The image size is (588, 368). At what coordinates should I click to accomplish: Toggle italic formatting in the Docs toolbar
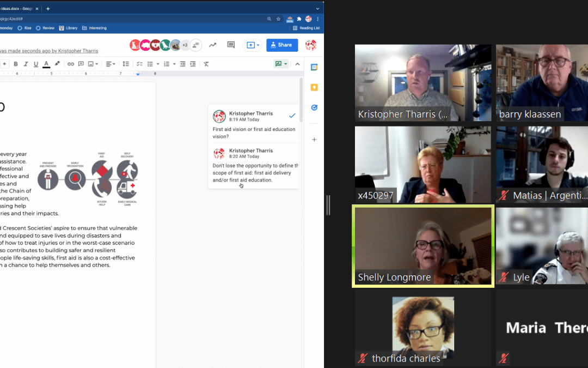26,64
